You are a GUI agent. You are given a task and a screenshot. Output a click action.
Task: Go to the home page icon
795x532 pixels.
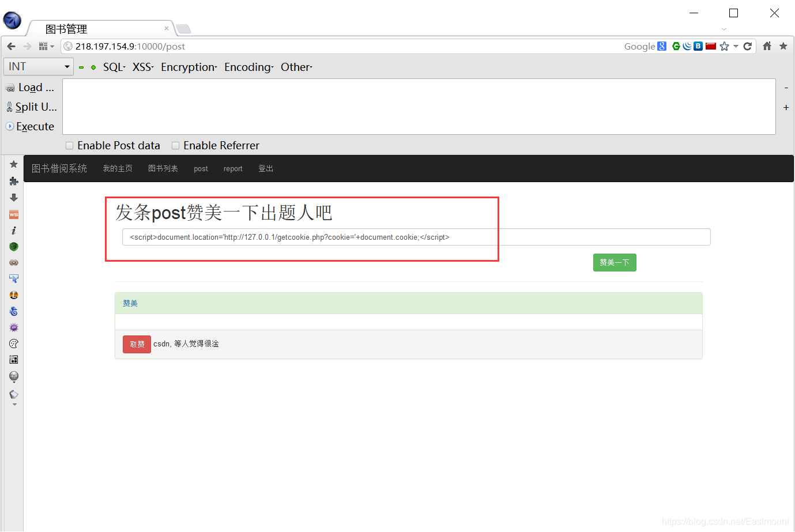[767, 46]
